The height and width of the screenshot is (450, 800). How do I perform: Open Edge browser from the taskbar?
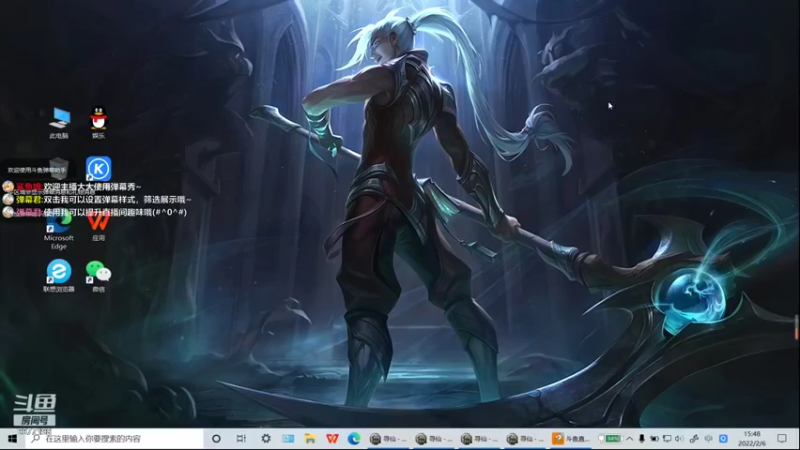(x=354, y=439)
